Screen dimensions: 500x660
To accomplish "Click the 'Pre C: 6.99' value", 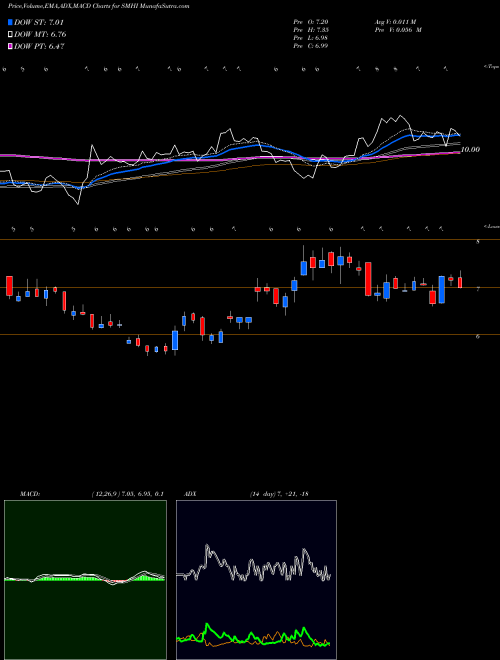I will [x=311, y=46].
